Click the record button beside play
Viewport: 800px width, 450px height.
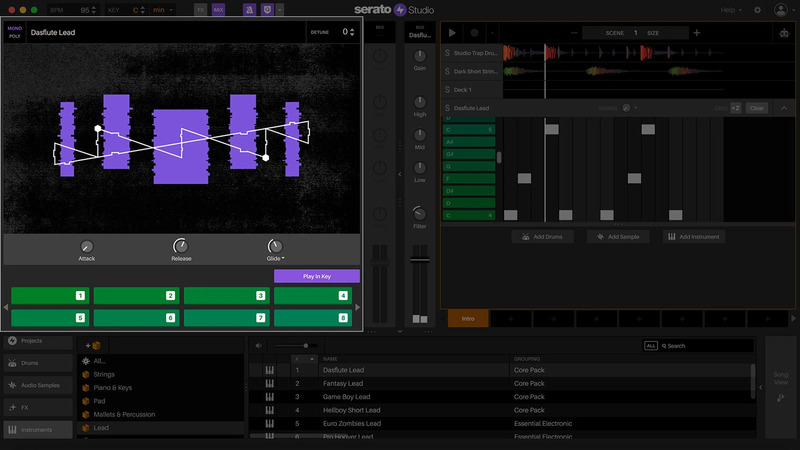[474, 33]
